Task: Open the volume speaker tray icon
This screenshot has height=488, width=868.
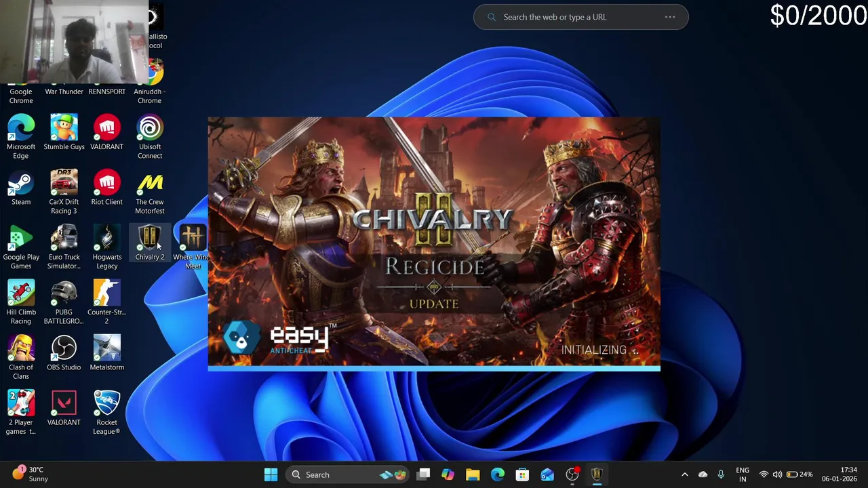Action: pos(777,474)
